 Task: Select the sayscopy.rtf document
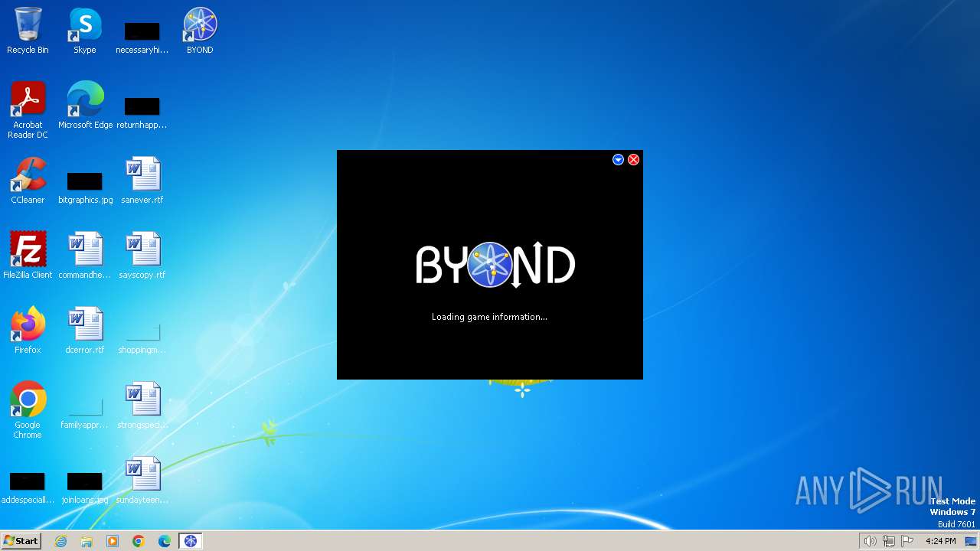coord(142,256)
